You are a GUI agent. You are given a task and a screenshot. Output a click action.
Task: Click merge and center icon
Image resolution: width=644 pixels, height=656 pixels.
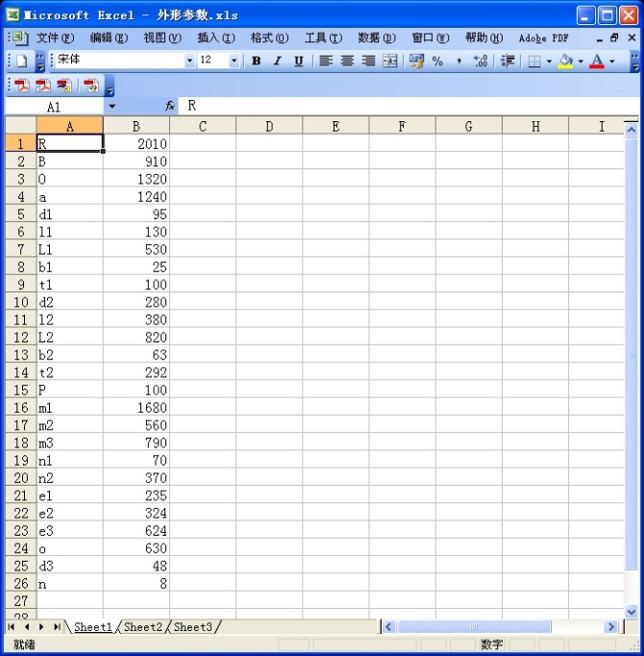point(389,61)
